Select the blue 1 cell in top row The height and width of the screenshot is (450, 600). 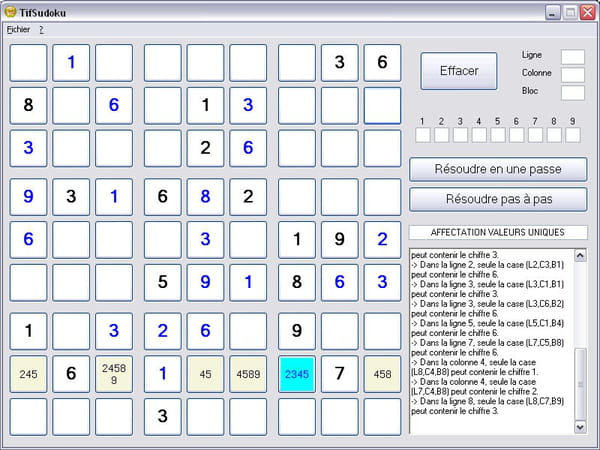(x=71, y=63)
